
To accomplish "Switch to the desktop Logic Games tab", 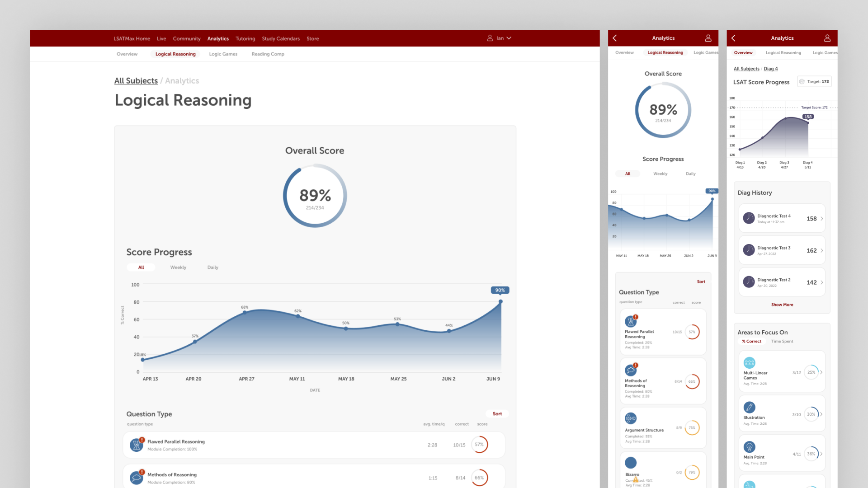I will [x=223, y=54].
